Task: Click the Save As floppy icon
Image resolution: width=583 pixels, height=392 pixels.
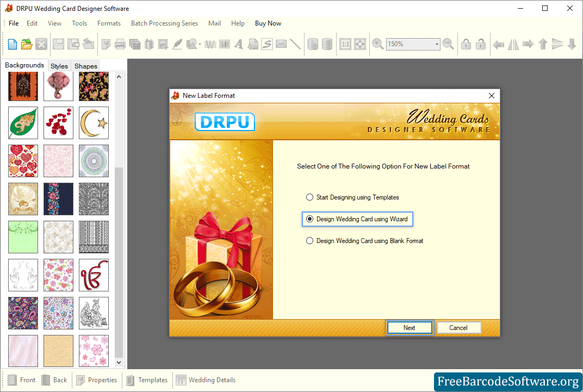Action: (73, 44)
